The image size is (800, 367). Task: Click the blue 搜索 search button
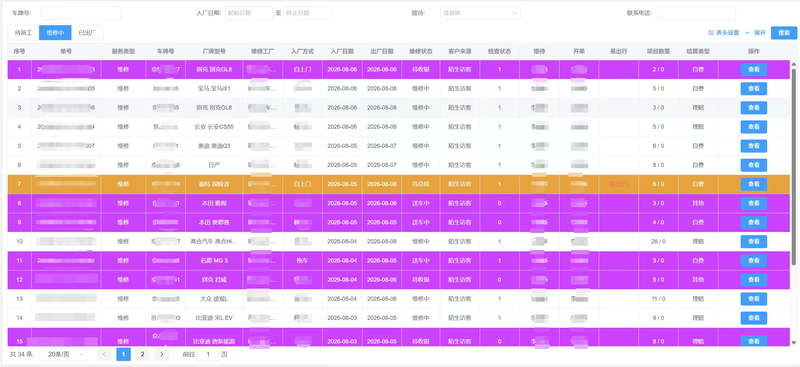click(784, 33)
